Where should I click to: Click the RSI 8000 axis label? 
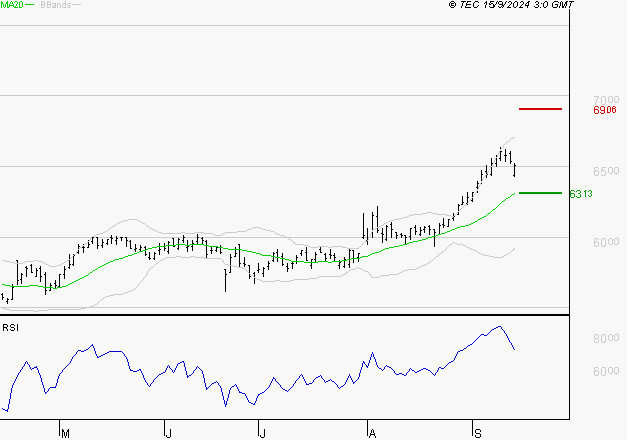[606, 338]
